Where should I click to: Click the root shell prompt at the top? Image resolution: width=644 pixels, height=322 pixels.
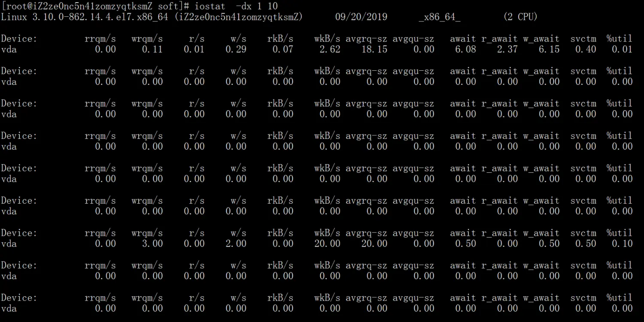pyautogui.click(x=95, y=6)
